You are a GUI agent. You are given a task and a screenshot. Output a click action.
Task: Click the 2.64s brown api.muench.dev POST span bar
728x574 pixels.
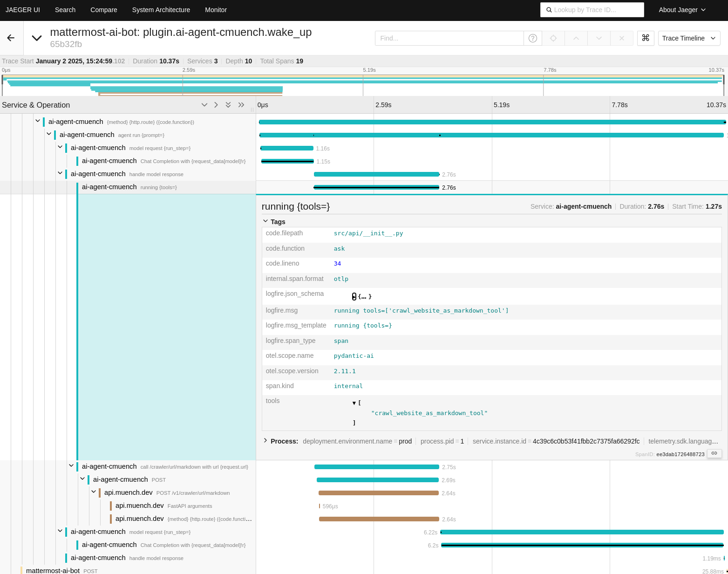click(379, 493)
